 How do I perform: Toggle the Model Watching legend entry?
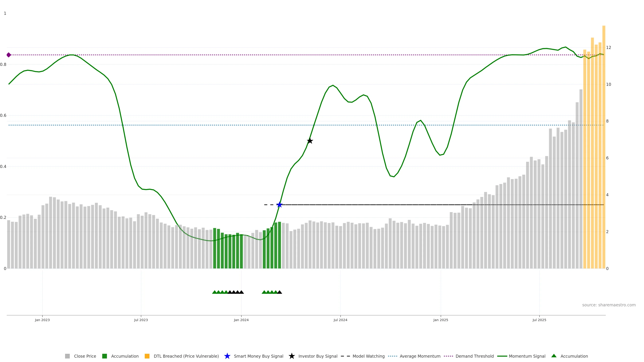(368, 356)
